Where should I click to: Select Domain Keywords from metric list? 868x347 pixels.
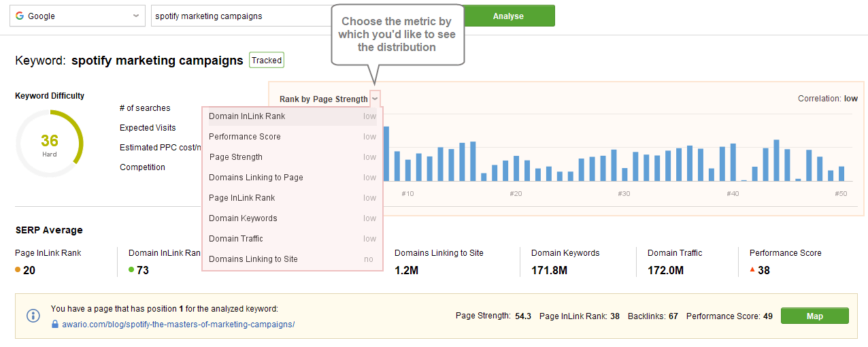tap(293, 218)
